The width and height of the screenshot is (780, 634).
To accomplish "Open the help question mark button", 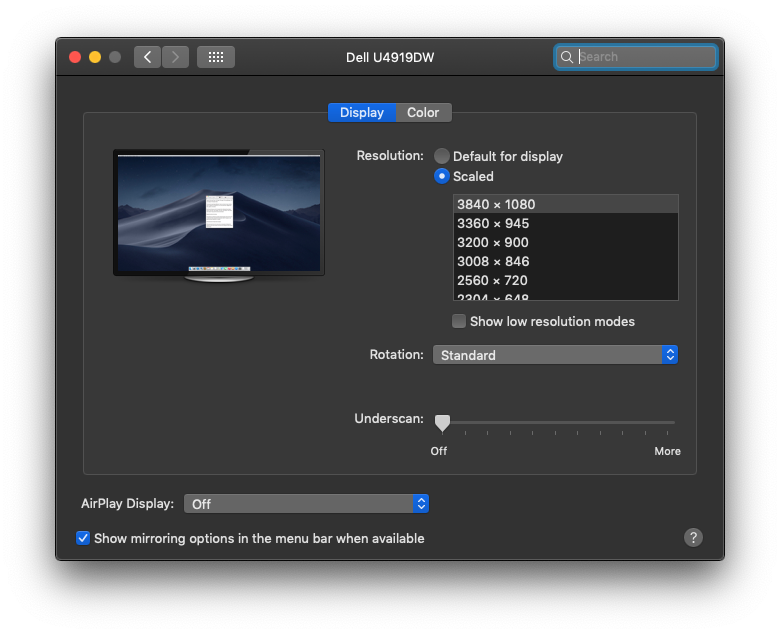I will 694,538.
